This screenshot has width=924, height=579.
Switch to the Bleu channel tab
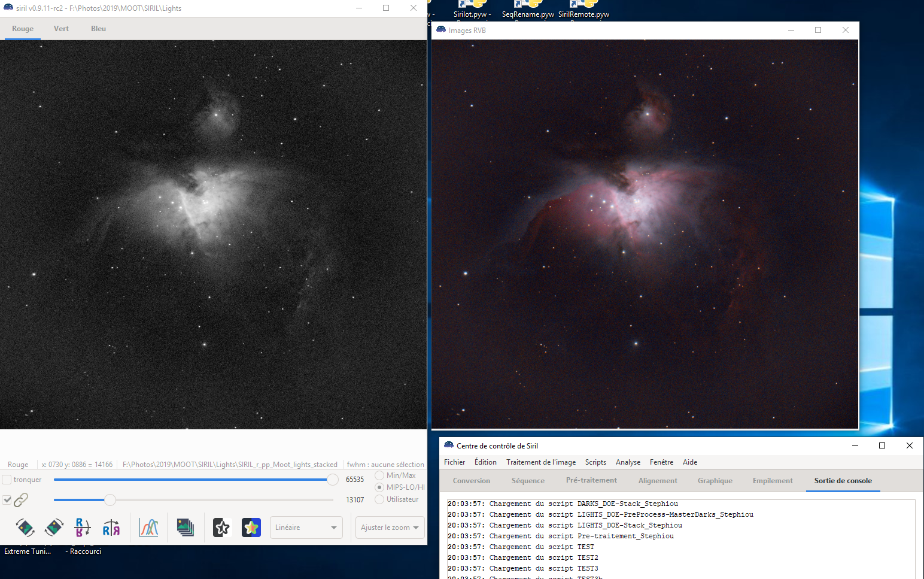click(99, 29)
